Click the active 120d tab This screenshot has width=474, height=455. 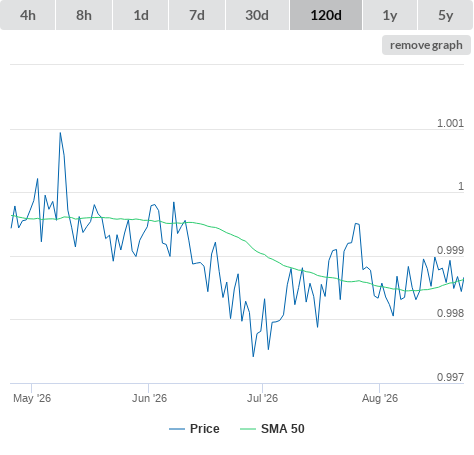[326, 15]
